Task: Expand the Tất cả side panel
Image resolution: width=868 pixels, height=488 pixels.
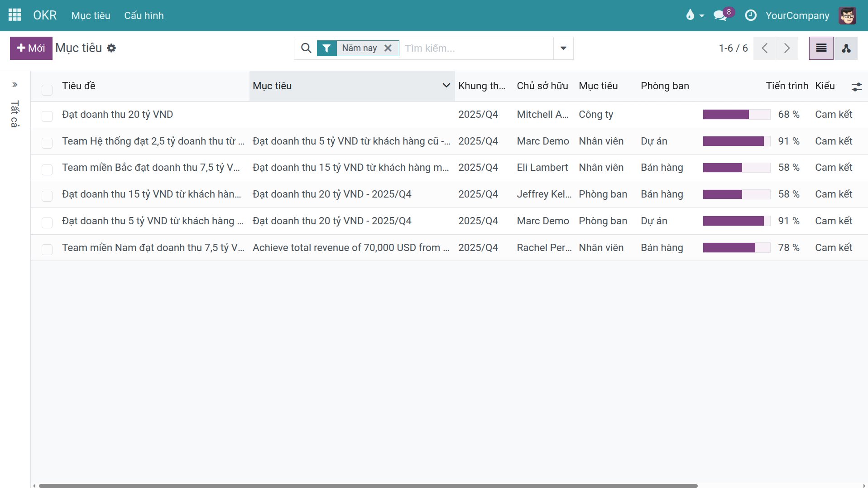Action: [15, 85]
